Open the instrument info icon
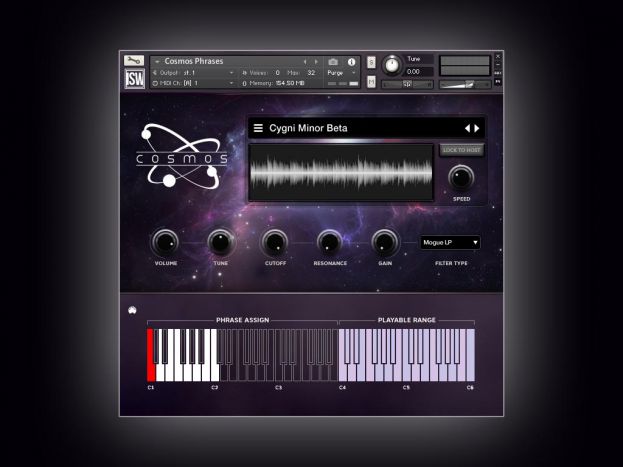This screenshot has width=623, height=467. pyautogui.click(x=351, y=62)
